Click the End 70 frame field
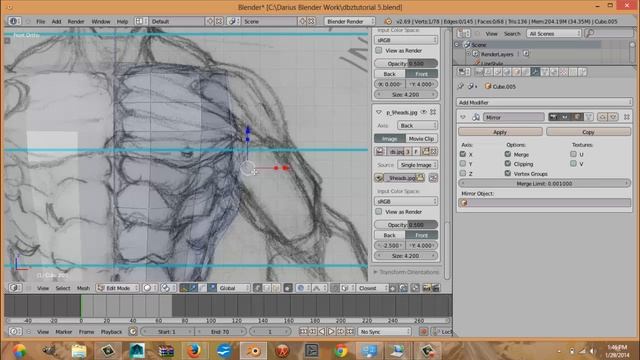This screenshot has height=360, width=640. pyautogui.click(x=220, y=332)
